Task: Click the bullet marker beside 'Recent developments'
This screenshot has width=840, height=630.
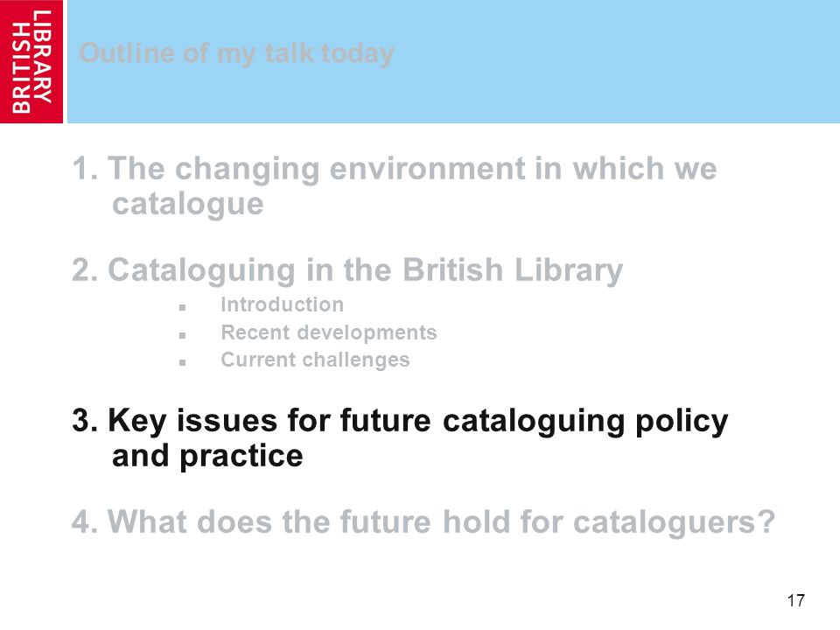Action: pyautogui.click(x=183, y=335)
